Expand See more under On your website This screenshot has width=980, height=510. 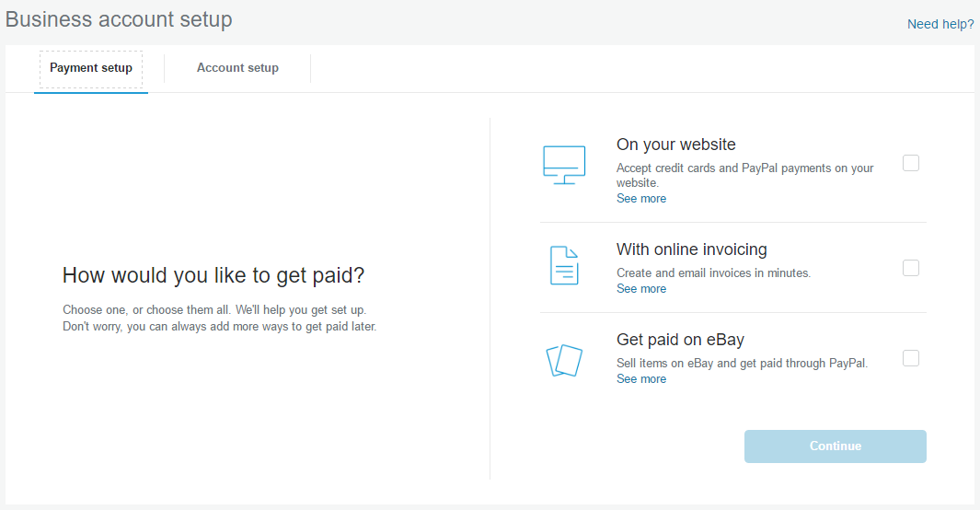(x=641, y=199)
